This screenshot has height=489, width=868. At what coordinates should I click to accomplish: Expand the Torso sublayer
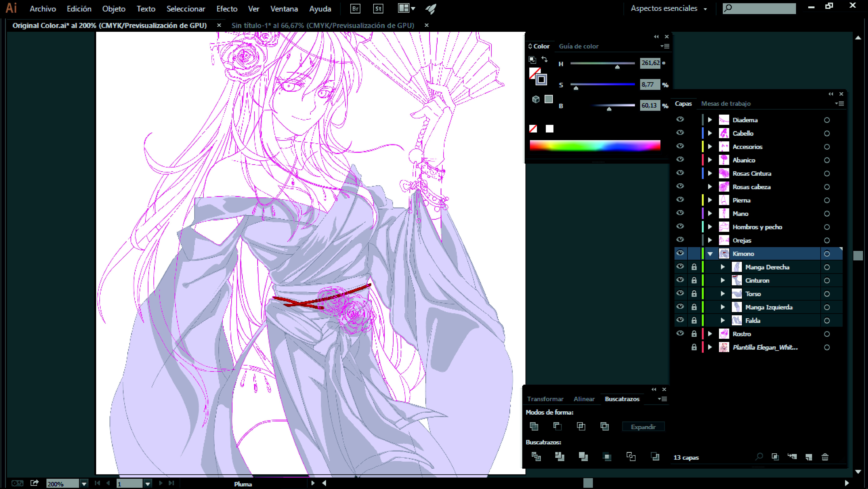pyautogui.click(x=722, y=294)
